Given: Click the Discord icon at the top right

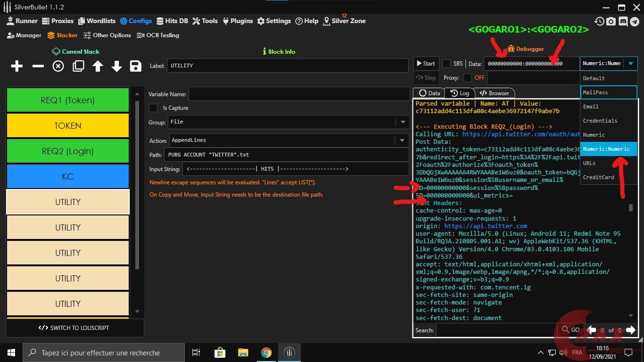Looking at the screenshot, I should [623, 21].
